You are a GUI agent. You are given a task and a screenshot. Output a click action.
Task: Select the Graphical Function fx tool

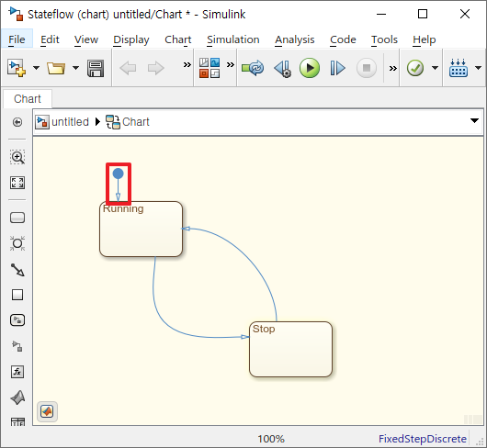[x=17, y=372]
